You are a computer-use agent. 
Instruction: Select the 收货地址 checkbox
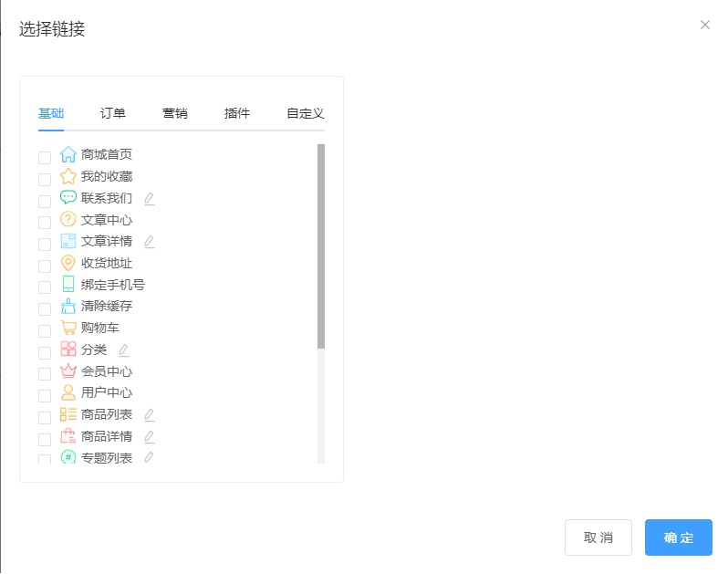coord(45,266)
